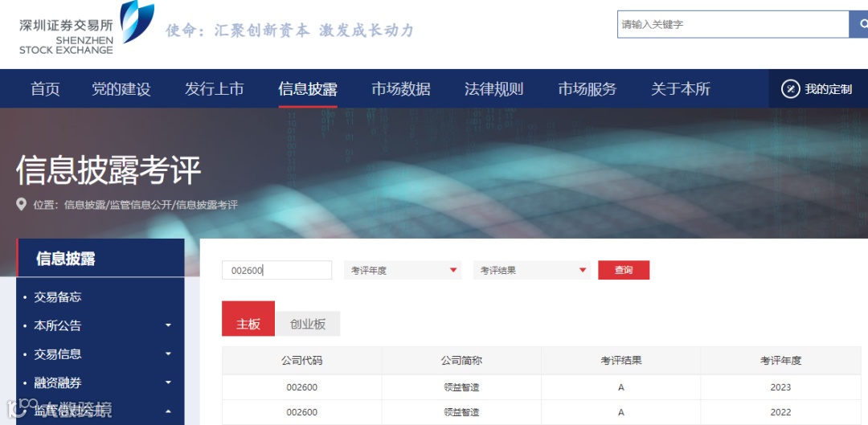
Task: Open the 考评结果 dropdown
Action: click(533, 270)
